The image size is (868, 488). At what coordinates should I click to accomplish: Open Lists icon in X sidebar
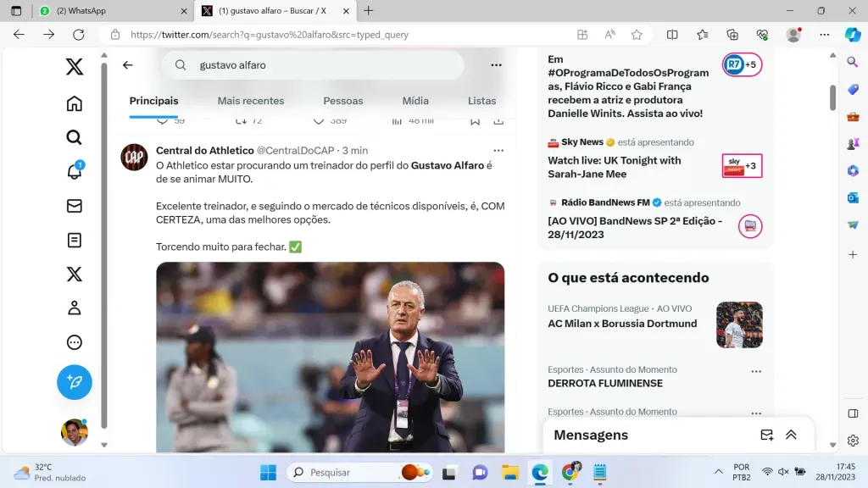pyautogui.click(x=75, y=240)
